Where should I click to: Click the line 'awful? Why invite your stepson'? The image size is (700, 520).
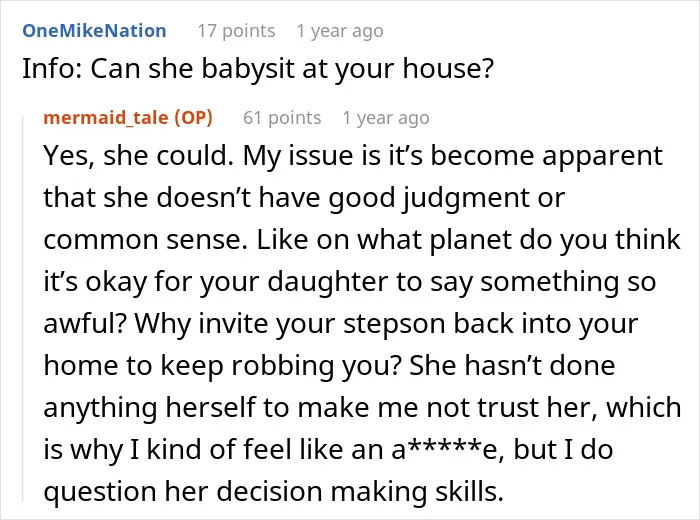click(341, 324)
